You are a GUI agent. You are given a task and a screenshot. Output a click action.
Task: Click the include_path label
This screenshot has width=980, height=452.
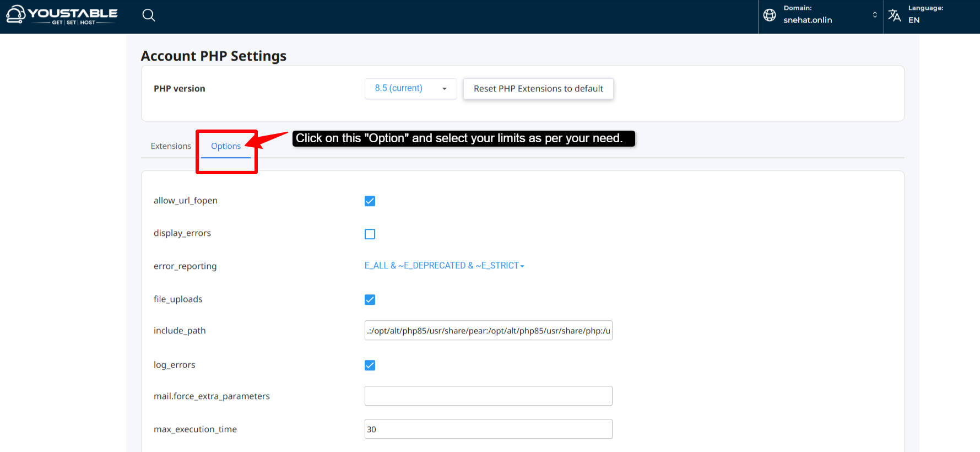tap(180, 331)
